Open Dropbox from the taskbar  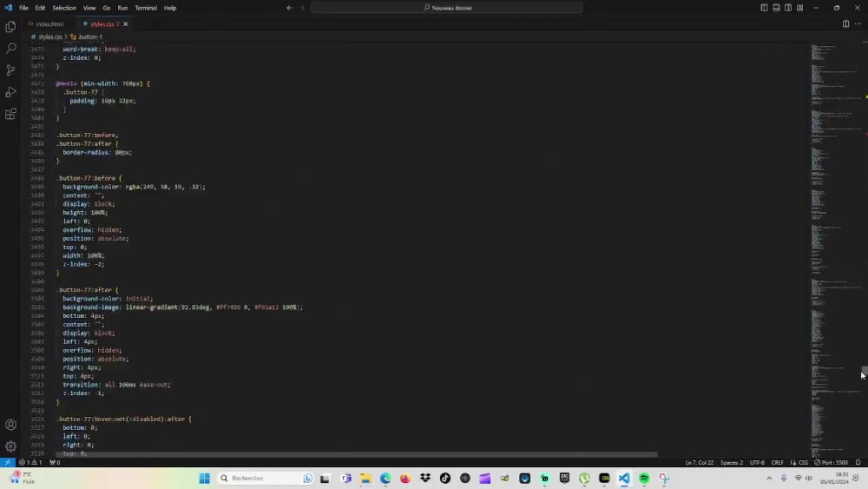click(425, 479)
